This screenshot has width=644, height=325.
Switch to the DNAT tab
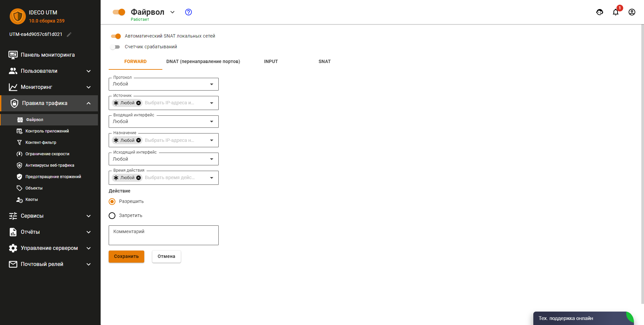coord(203,61)
